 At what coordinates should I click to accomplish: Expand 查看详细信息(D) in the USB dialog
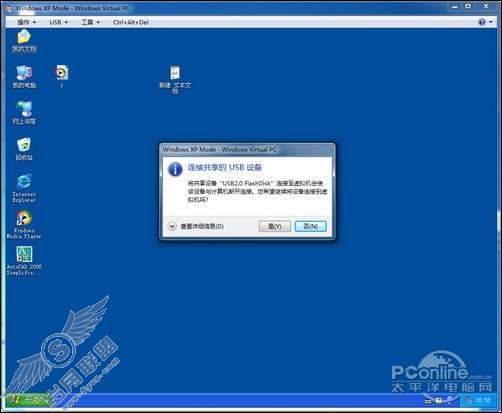[196, 226]
